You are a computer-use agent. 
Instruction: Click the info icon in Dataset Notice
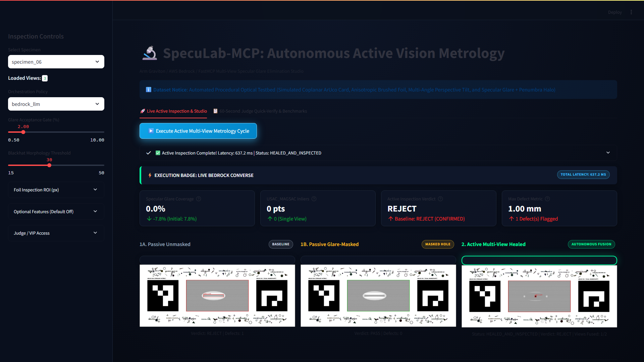(x=149, y=90)
